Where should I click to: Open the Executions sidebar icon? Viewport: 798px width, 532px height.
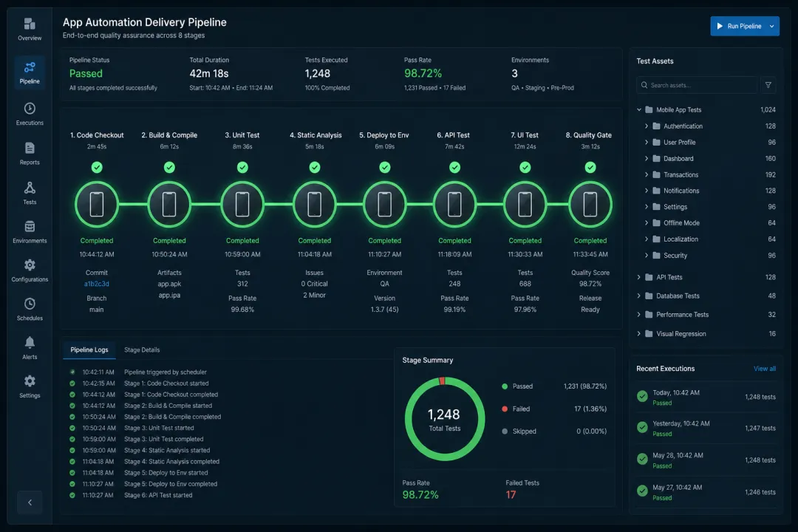click(30, 109)
